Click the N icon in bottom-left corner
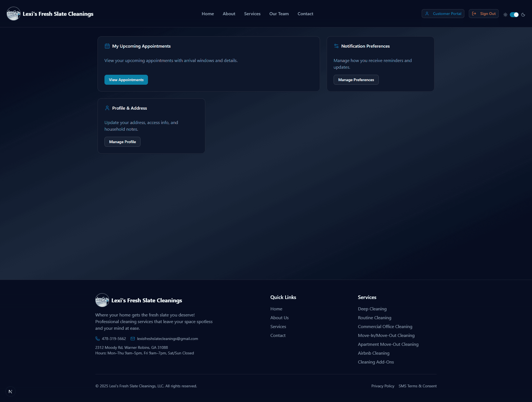The height and width of the screenshot is (402, 532). [10, 391]
